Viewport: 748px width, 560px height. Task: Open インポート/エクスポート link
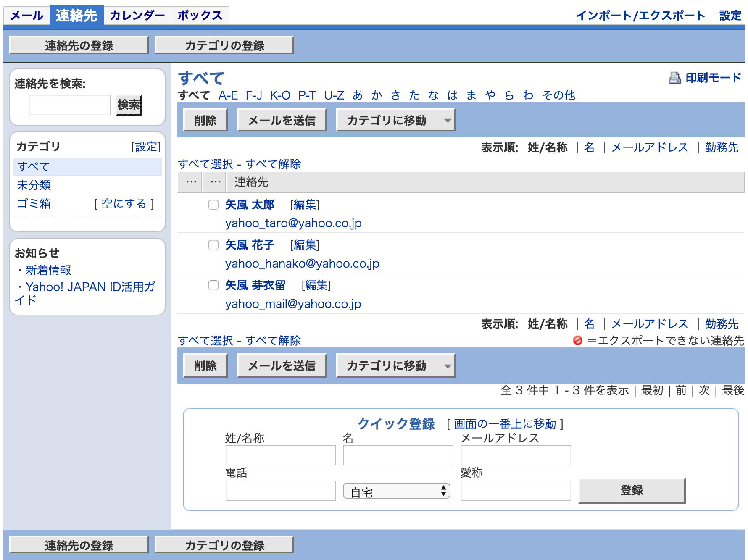tap(641, 16)
